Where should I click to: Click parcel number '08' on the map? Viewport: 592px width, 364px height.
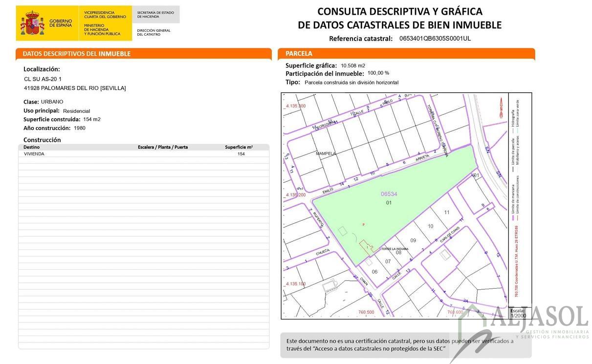tap(398, 253)
